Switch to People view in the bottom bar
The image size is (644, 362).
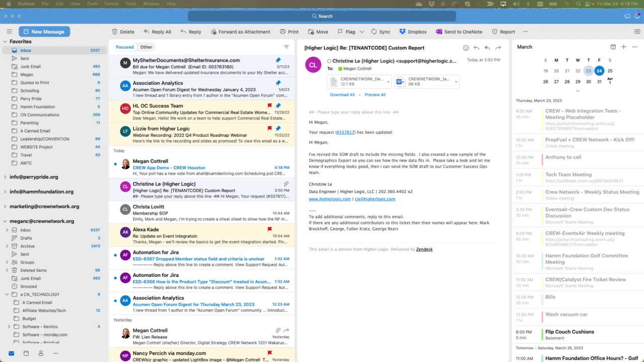click(41, 353)
